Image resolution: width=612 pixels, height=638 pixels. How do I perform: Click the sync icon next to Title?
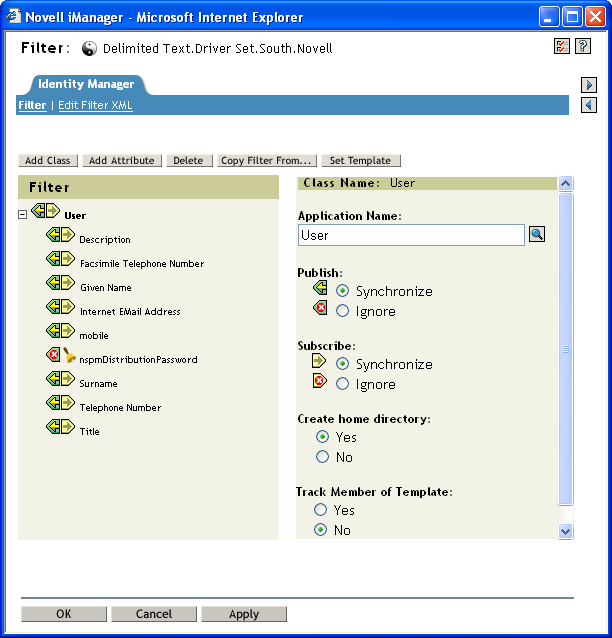pyautogui.click(x=60, y=427)
